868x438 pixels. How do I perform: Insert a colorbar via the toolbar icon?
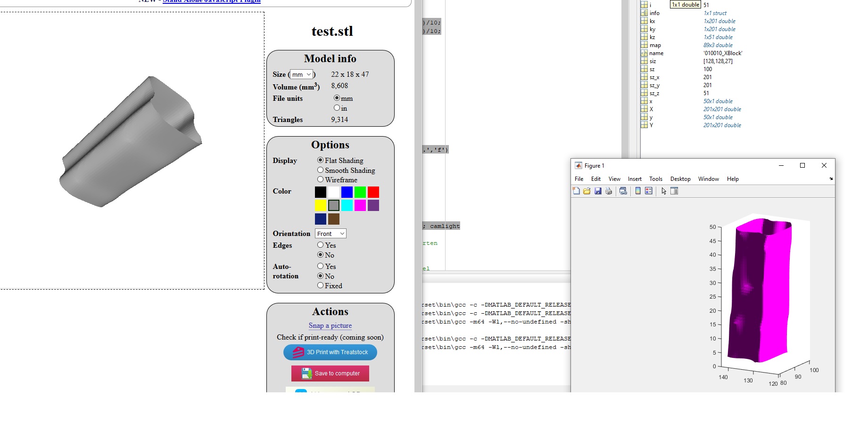tap(638, 191)
